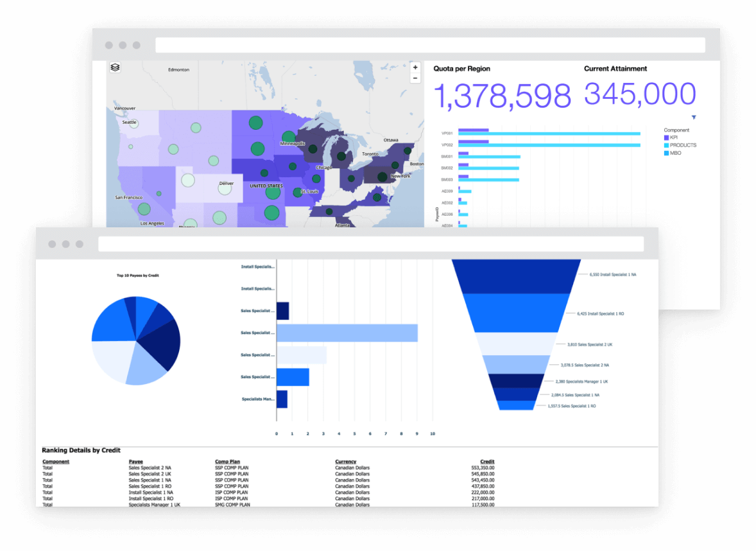Open the map layers control
756x551 pixels.
click(115, 67)
